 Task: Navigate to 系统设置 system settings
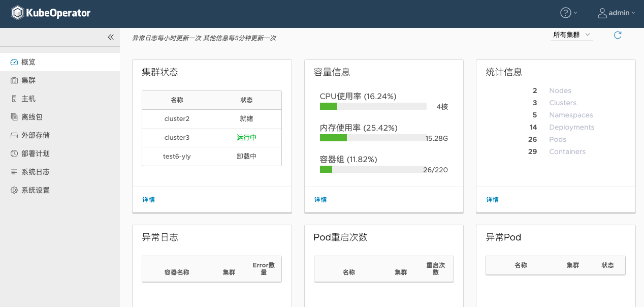coord(14,190)
